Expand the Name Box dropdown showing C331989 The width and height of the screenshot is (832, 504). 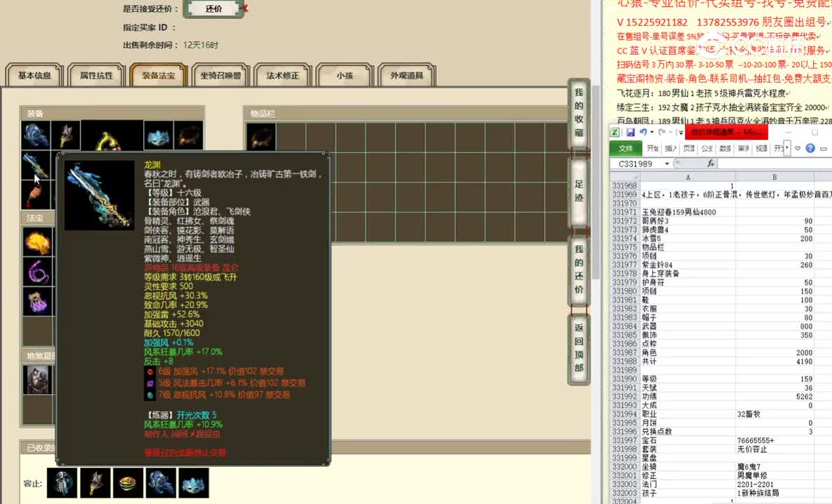coord(667,163)
